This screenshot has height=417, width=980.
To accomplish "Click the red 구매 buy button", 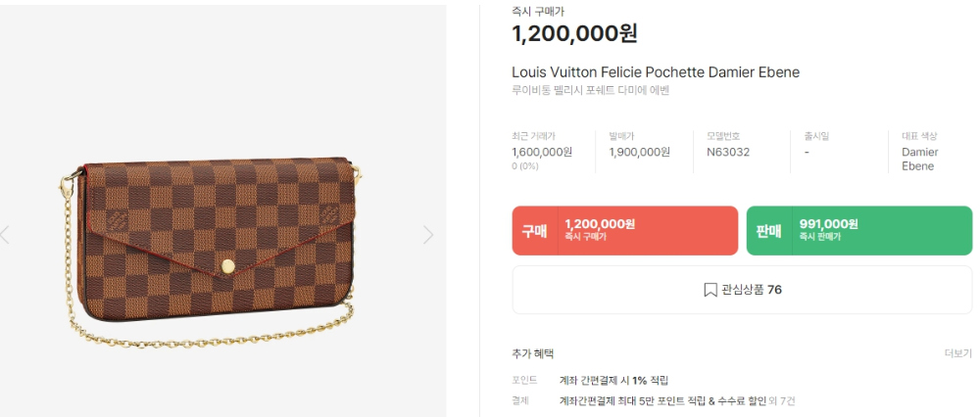I will click(x=625, y=230).
